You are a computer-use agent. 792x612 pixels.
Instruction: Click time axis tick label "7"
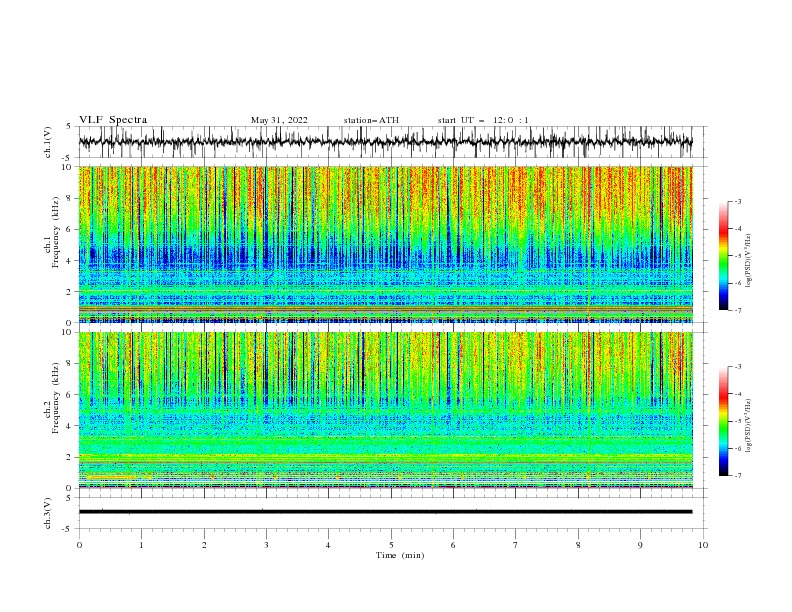(516, 545)
